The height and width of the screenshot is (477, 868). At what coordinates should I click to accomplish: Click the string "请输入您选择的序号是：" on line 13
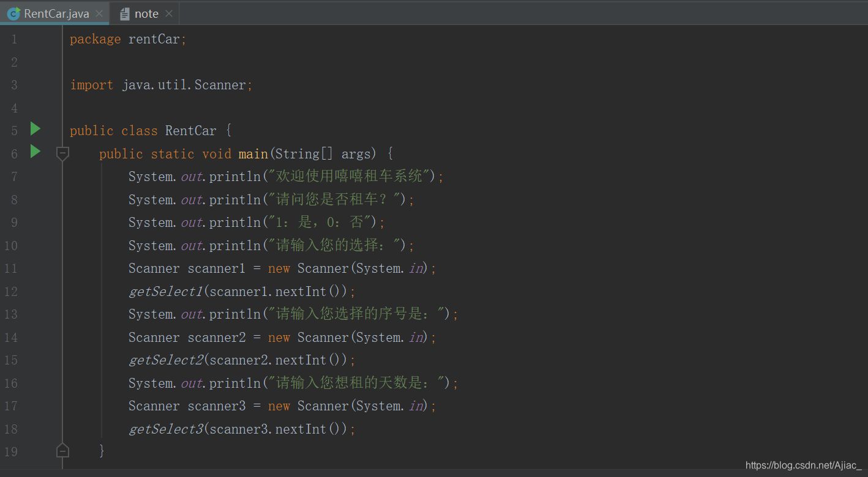tap(356, 314)
